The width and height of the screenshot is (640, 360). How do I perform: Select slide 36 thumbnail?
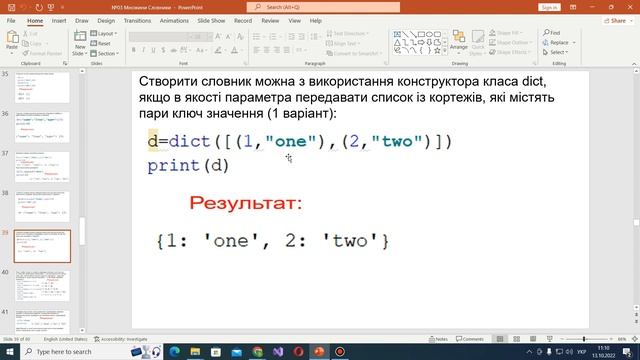(x=42, y=127)
